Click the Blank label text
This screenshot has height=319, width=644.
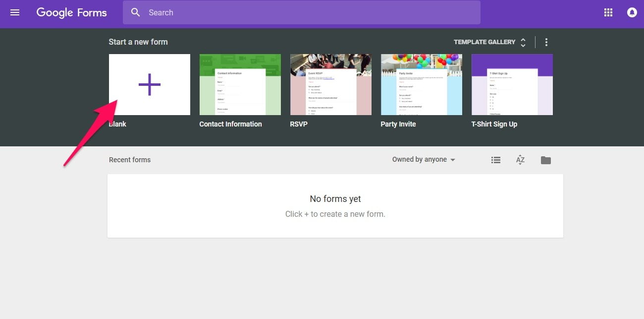click(117, 124)
